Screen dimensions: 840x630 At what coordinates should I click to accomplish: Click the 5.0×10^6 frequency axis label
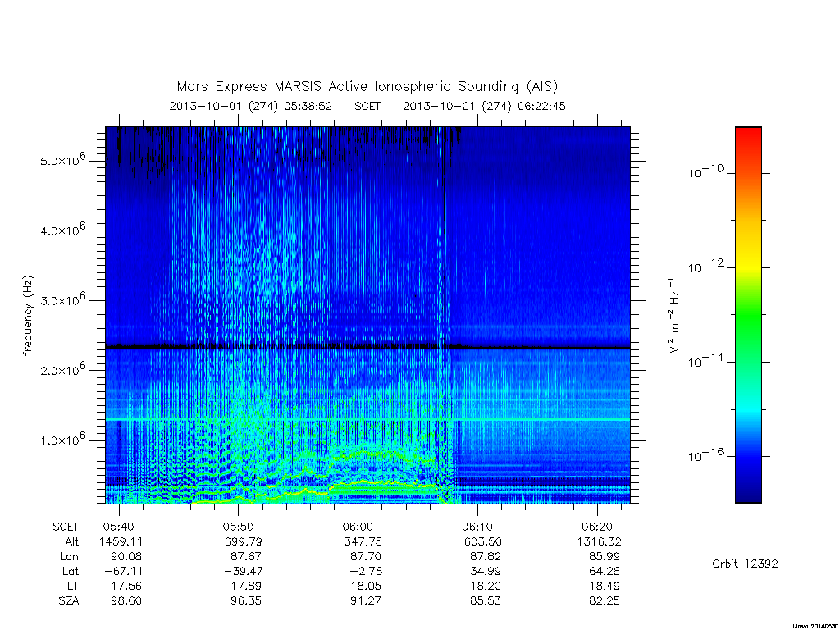pyautogui.click(x=62, y=160)
